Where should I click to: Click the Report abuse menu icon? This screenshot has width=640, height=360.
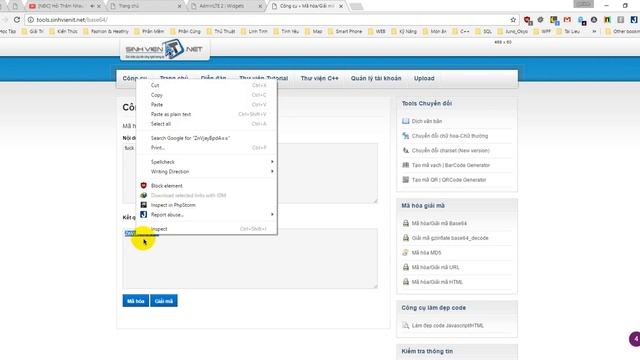[144, 215]
